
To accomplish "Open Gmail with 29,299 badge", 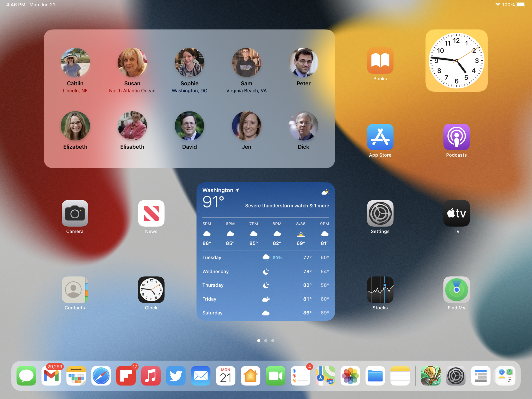I will 51,376.
